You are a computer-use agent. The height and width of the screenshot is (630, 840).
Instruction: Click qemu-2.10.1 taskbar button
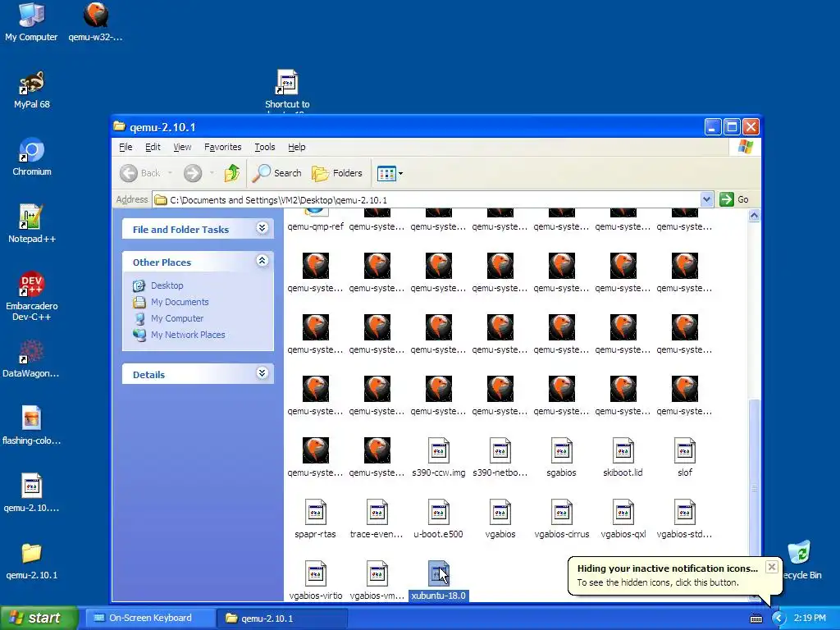[282, 619]
